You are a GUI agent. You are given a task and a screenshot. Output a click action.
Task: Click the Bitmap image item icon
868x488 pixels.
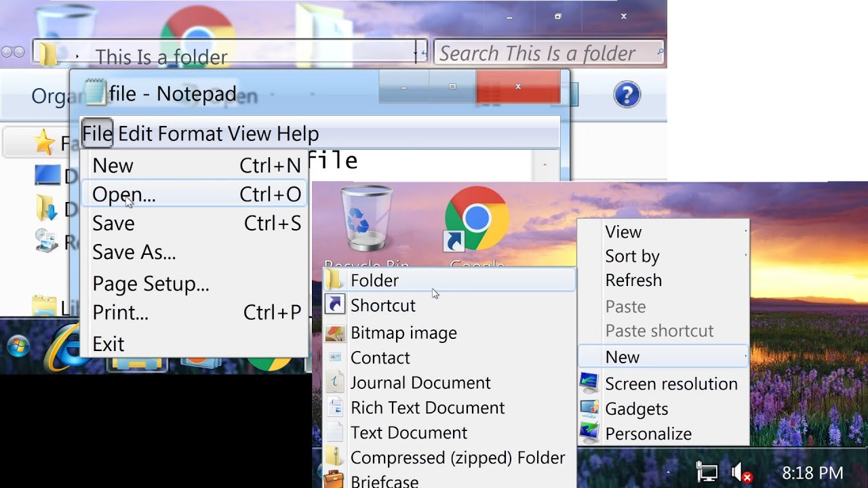tap(335, 333)
